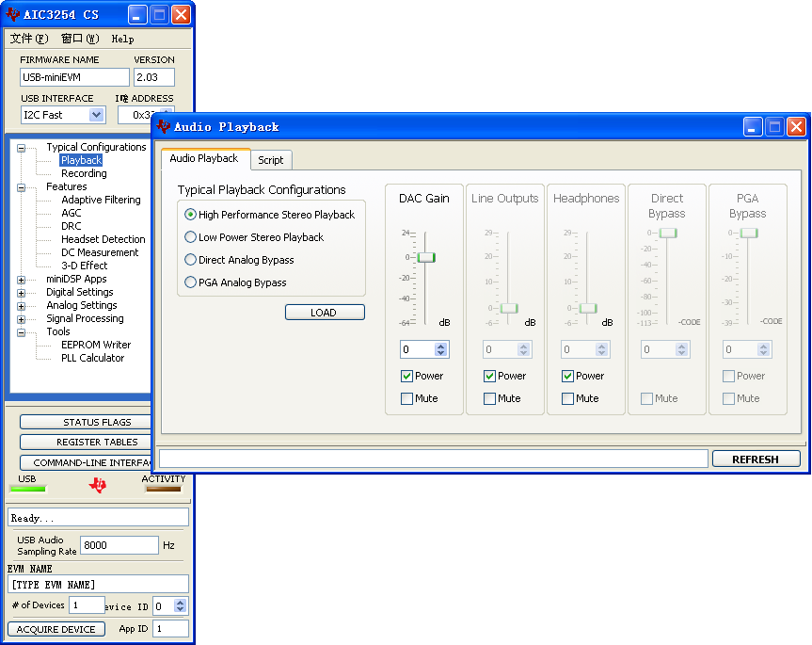Click the LOAD button
This screenshot has height=645, width=812.
[x=325, y=313]
